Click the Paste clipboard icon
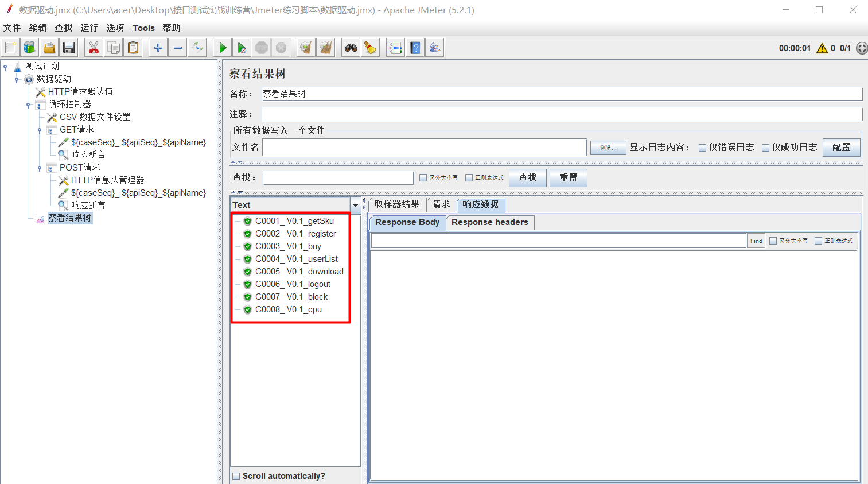Viewport: 868px width, 484px height. click(133, 48)
